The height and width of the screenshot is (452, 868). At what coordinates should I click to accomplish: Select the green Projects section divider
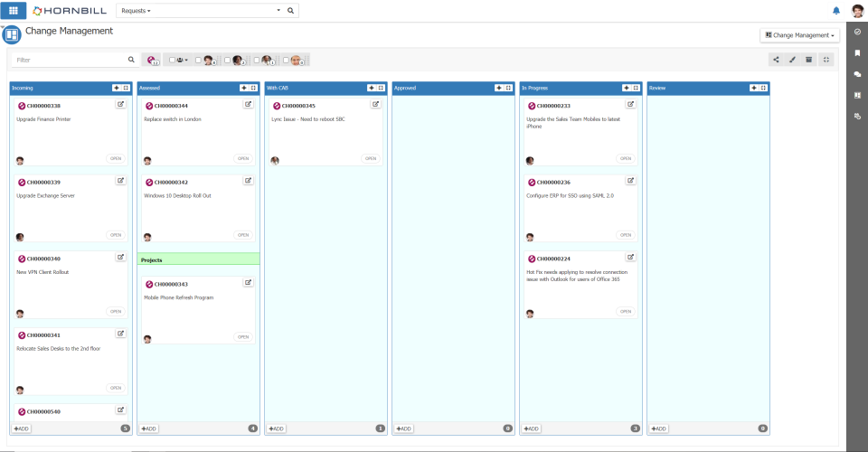point(198,259)
